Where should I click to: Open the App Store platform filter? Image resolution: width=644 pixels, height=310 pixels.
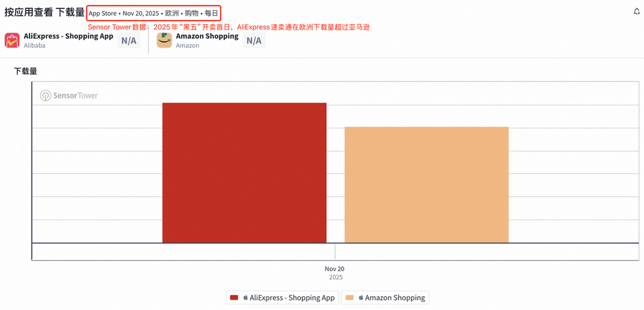click(x=103, y=13)
